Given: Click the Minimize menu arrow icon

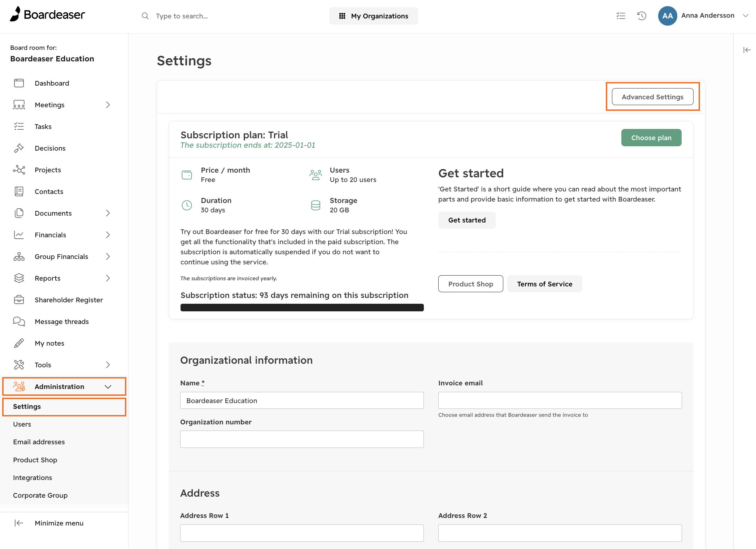Looking at the screenshot, I should coord(19,523).
